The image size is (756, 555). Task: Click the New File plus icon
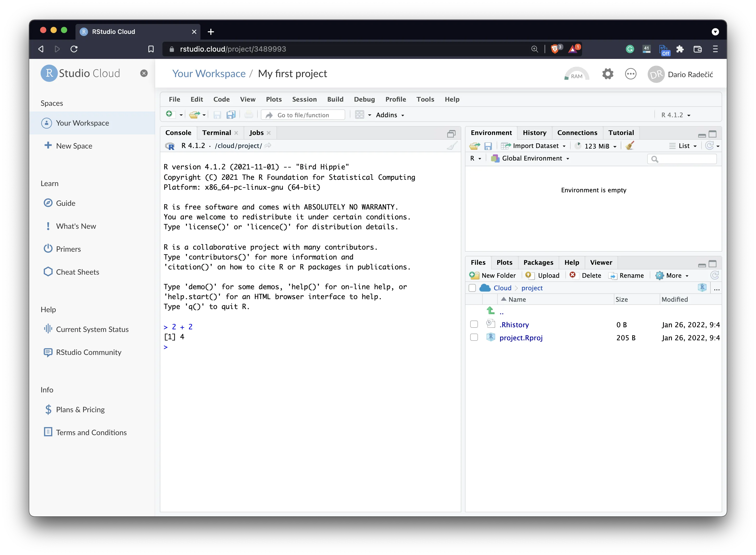pyautogui.click(x=169, y=115)
